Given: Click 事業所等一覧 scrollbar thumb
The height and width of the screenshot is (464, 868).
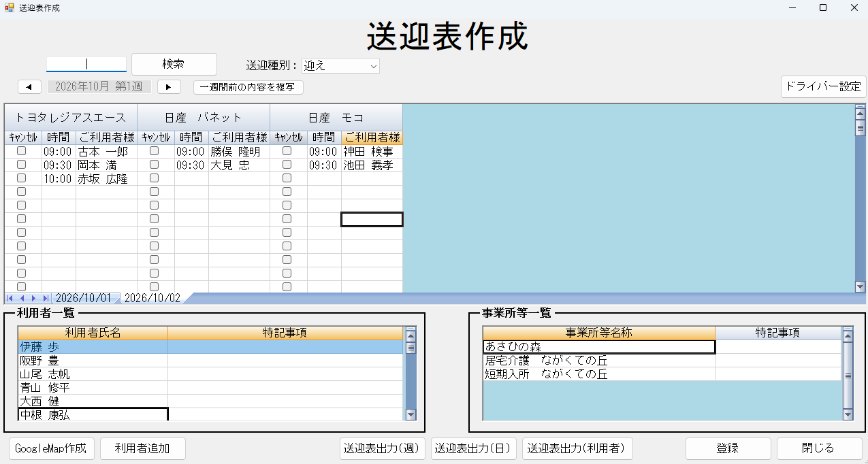Looking at the screenshot, I should pyautogui.click(x=848, y=376).
